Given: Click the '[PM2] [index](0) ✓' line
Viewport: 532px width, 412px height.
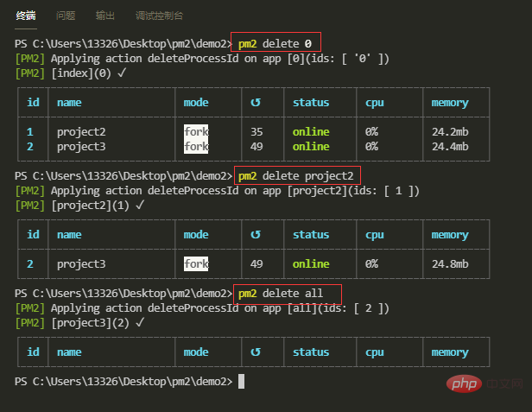Looking at the screenshot, I should 71,73.
